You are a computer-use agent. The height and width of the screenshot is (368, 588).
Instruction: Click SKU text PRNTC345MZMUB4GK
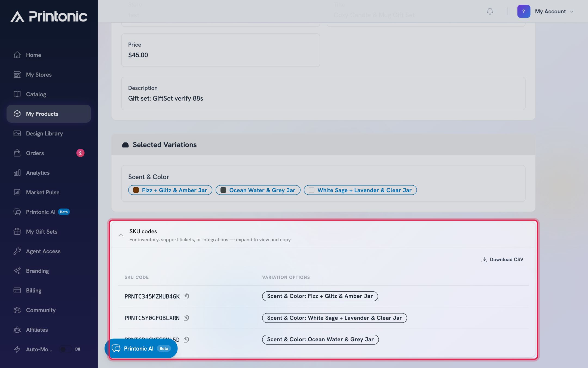(x=152, y=296)
